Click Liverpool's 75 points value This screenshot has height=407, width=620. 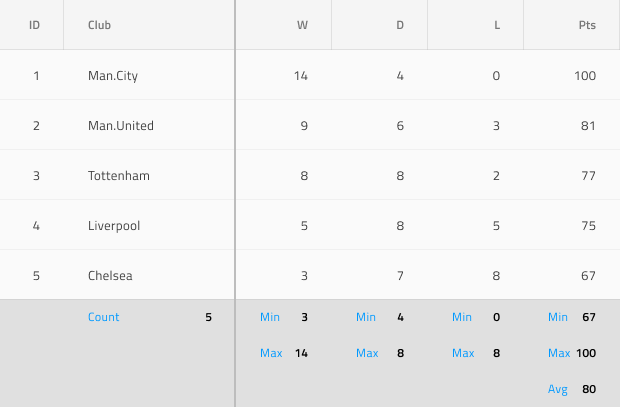click(588, 225)
